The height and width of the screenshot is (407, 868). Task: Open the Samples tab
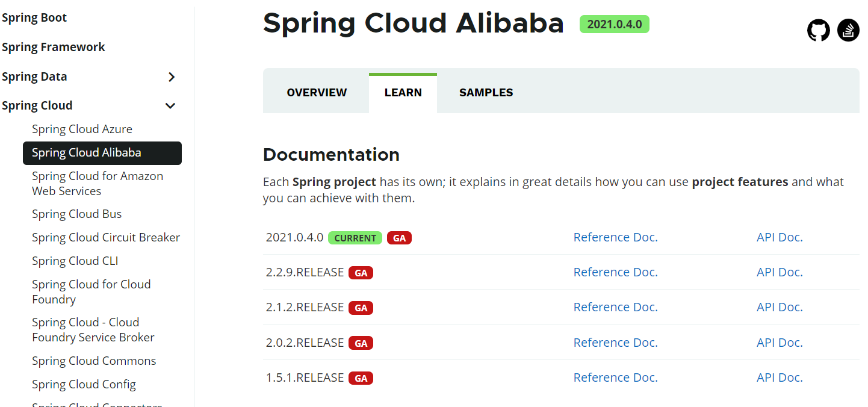pos(486,93)
